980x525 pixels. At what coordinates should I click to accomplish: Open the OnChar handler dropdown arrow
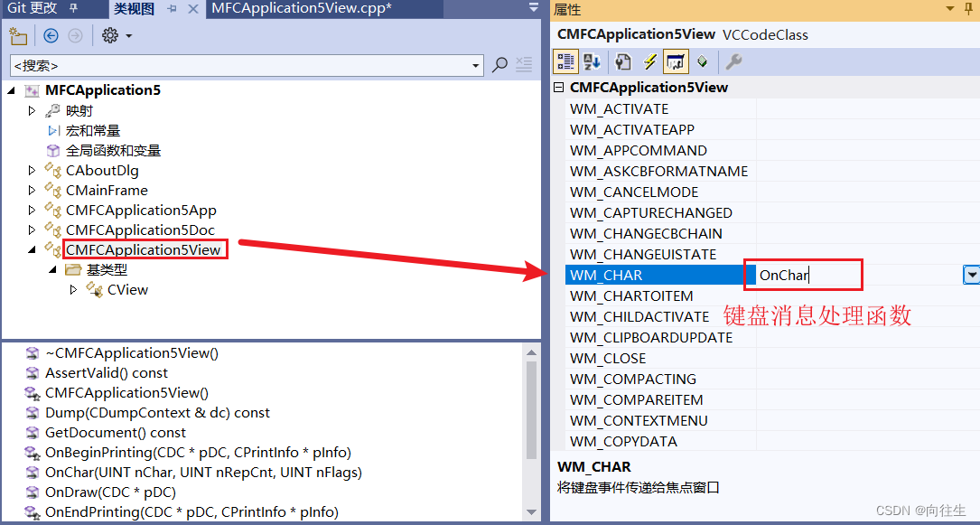[x=971, y=275]
